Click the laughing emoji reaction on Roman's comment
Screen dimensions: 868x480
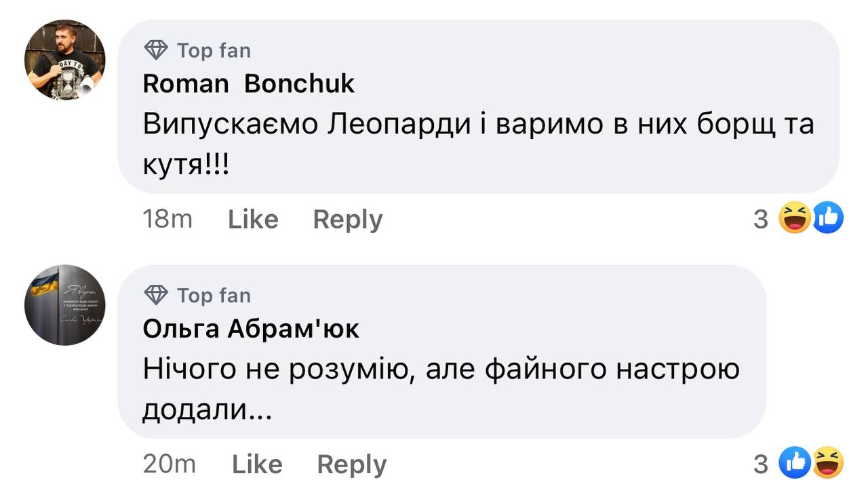(795, 218)
